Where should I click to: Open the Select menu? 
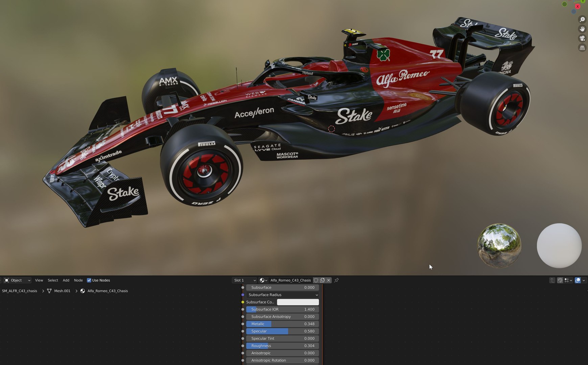tap(53, 280)
